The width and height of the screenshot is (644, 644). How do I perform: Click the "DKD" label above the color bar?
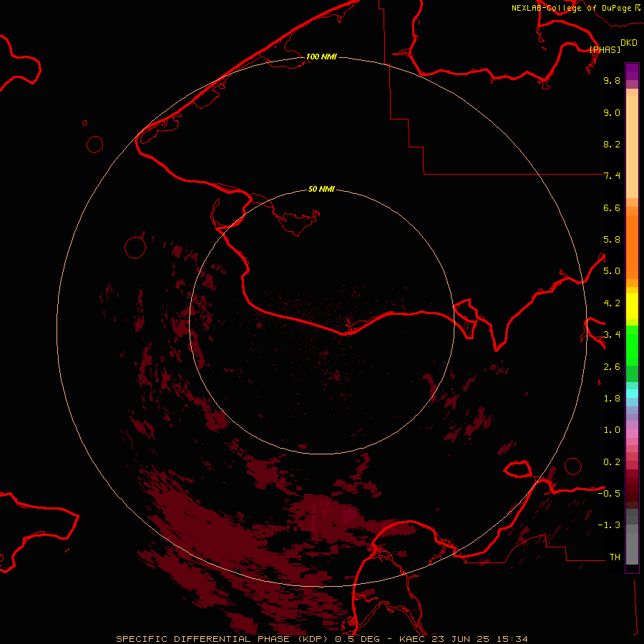tap(629, 43)
